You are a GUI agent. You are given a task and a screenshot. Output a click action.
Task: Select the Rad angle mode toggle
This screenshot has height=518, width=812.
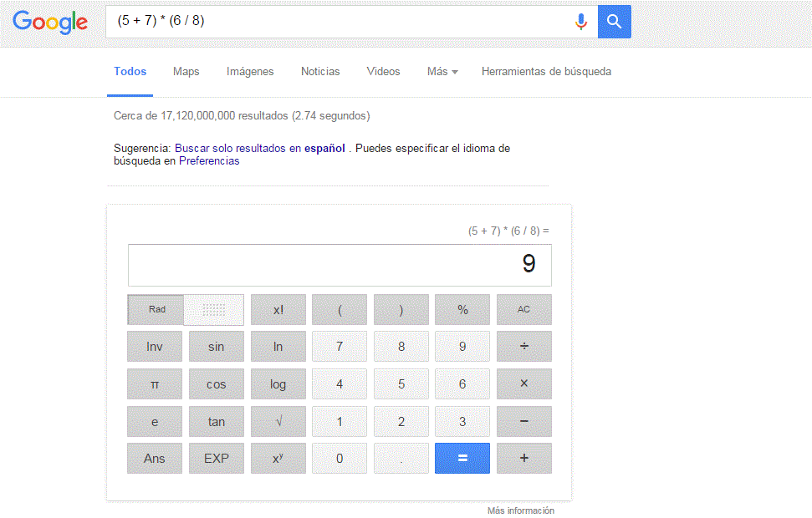point(156,309)
